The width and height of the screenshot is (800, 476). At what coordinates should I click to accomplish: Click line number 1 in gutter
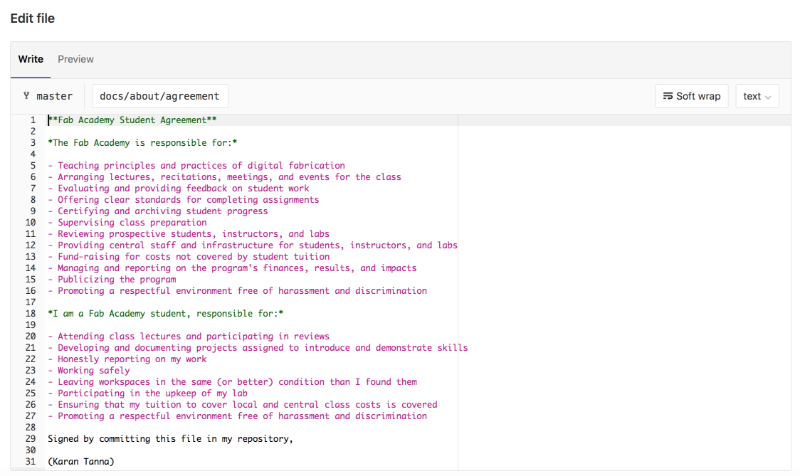click(33, 120)
